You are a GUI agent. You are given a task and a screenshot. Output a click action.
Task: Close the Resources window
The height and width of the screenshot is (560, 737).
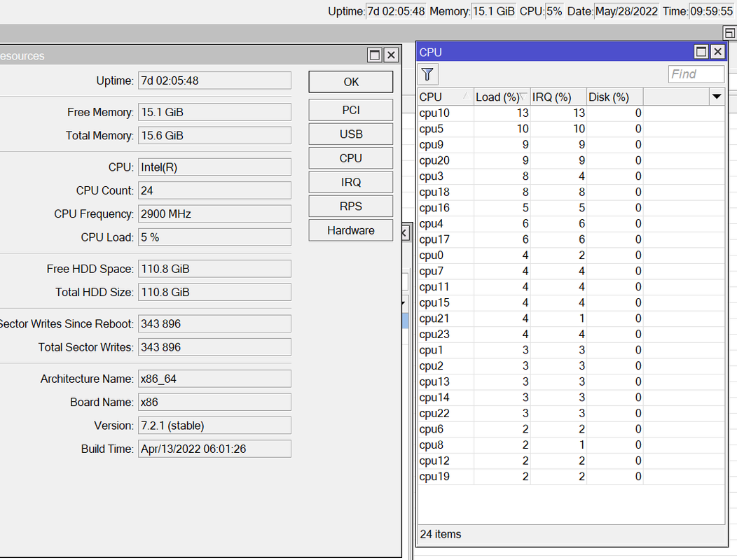391,55
